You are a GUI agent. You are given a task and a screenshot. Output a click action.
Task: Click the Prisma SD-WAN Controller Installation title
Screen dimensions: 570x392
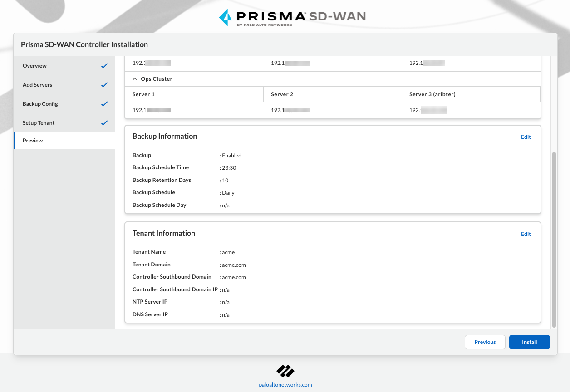click(x=84, y=44)
